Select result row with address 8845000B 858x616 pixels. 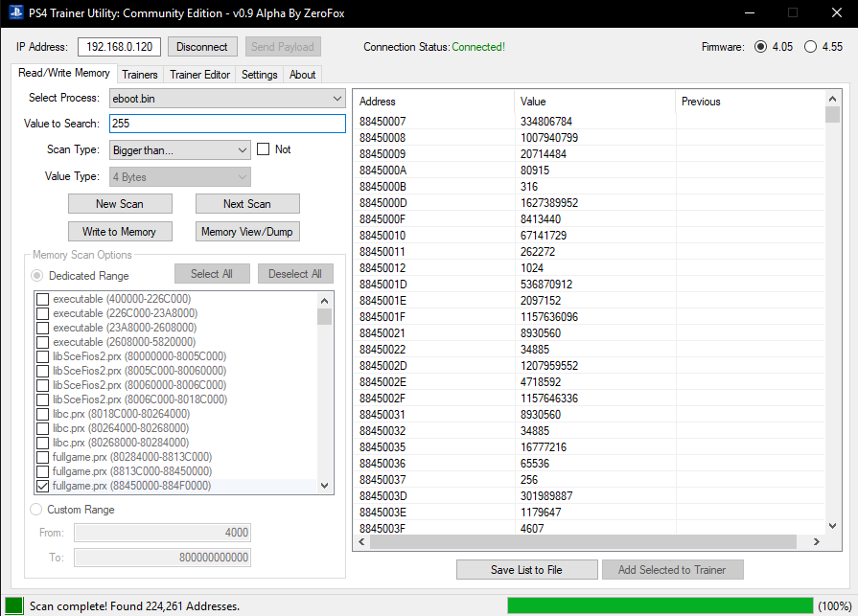click(590, 187)
